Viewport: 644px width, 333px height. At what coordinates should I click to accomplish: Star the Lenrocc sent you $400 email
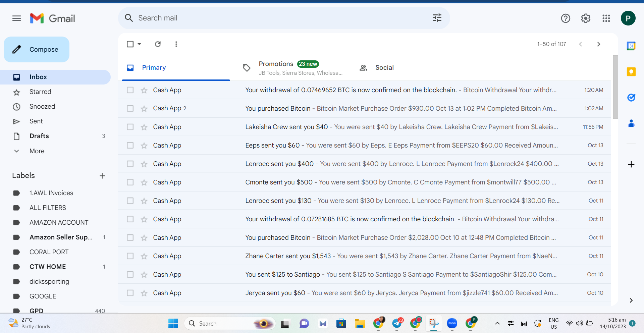tap(144, 164)
